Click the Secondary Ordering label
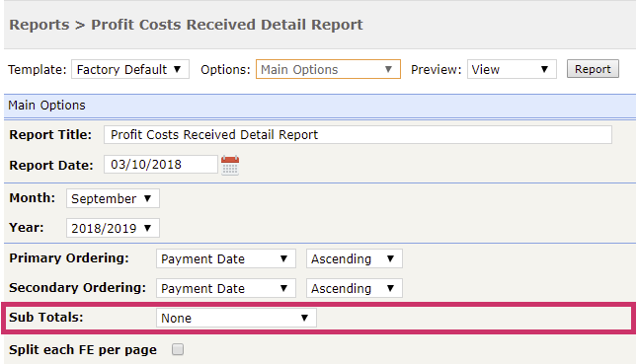The width and height of the screenshot is (637, 364). point(78,288)
